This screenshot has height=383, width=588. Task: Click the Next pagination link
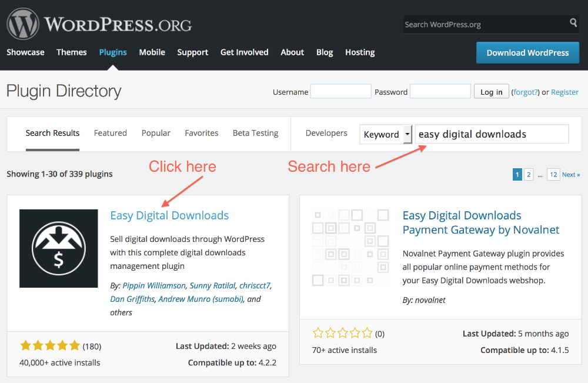(570, 174)
